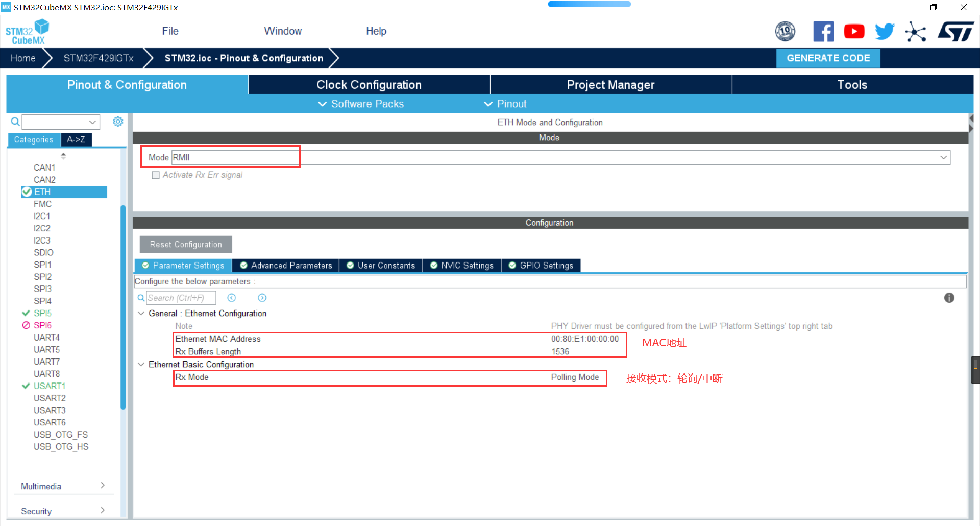Image resolution: width=980 pixels, height=526 pixels.
Task: Select USB_OTG_FS in peripheral list
Action: tap(61, 435)
